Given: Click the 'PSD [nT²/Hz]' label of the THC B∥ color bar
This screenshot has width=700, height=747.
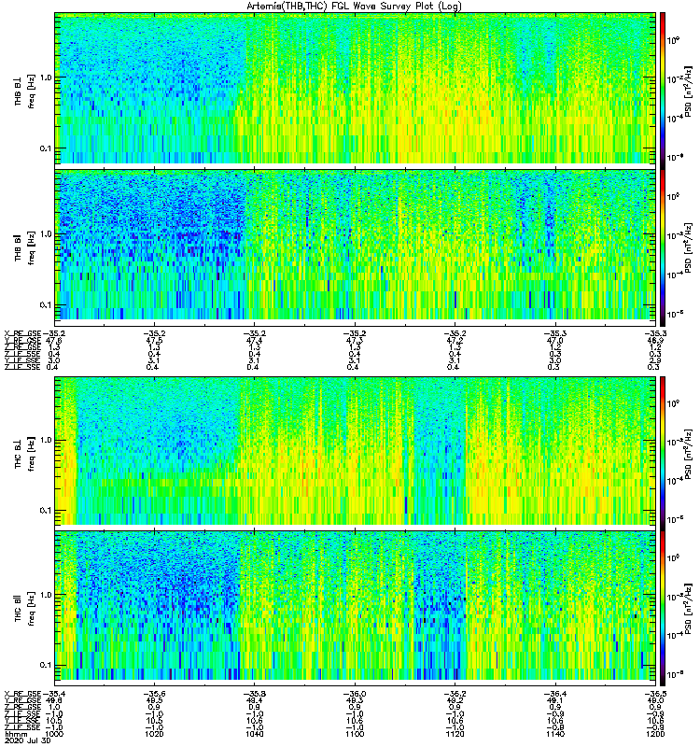Looking at the screenshot, I should point(689,609).
